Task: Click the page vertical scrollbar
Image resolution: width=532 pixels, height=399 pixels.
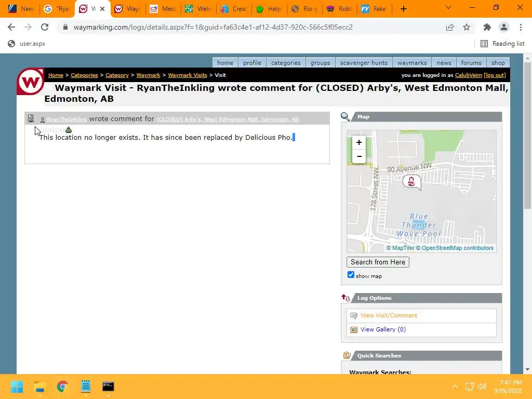Action: (527, 136)
